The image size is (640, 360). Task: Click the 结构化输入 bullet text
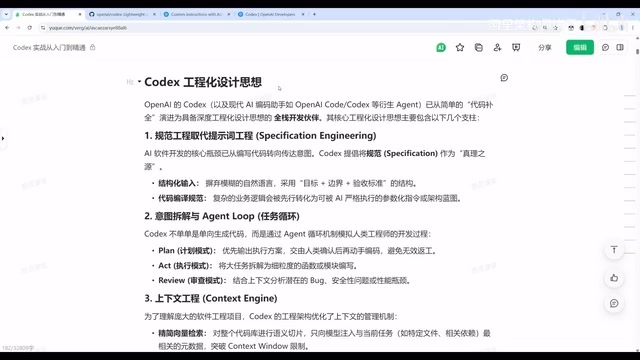(287, 183)
